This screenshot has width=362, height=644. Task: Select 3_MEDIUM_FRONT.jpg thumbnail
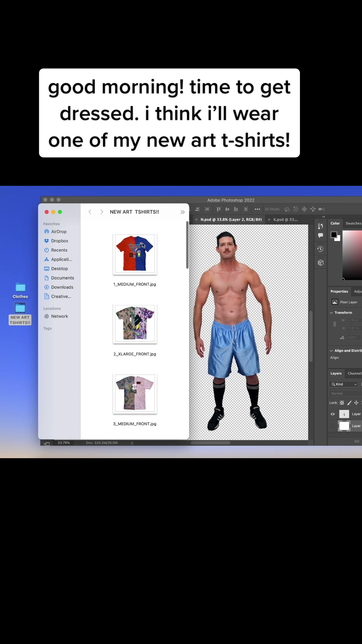point(135,393)
